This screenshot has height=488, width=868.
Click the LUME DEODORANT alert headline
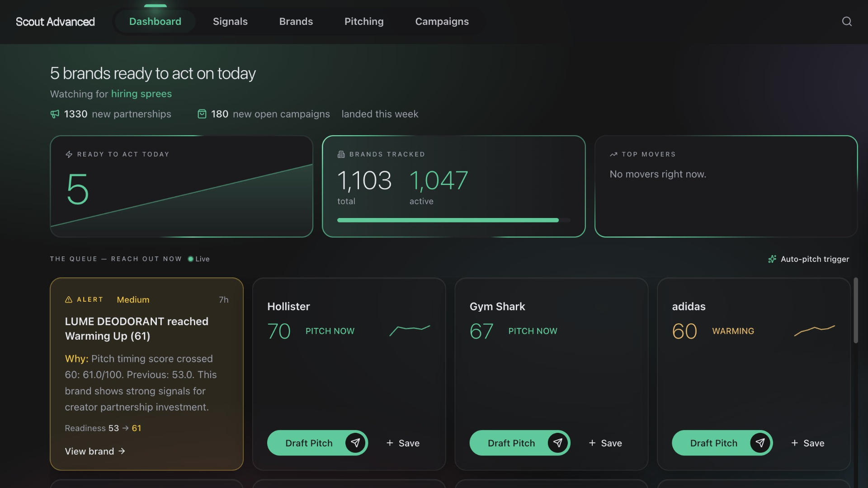[x=137, y=328]
